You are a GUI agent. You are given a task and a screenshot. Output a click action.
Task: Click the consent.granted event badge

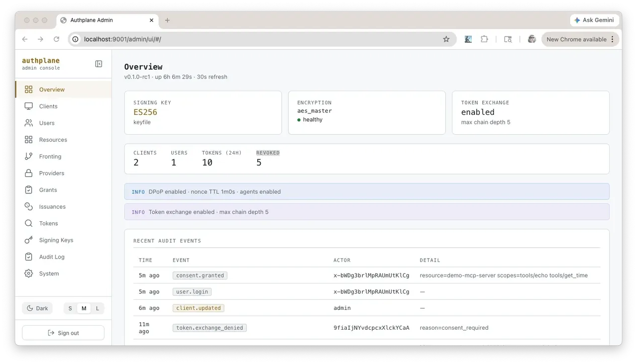[200, 275]
